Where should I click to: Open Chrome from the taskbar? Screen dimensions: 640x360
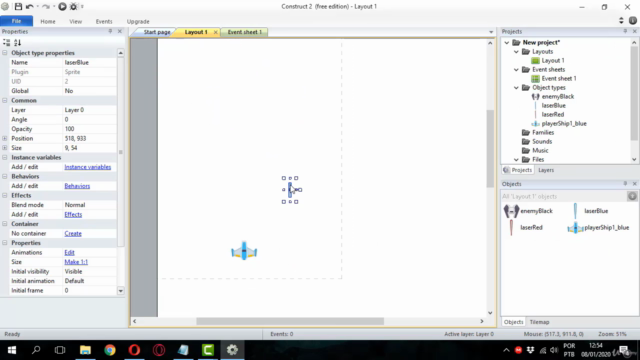point(110,350)
